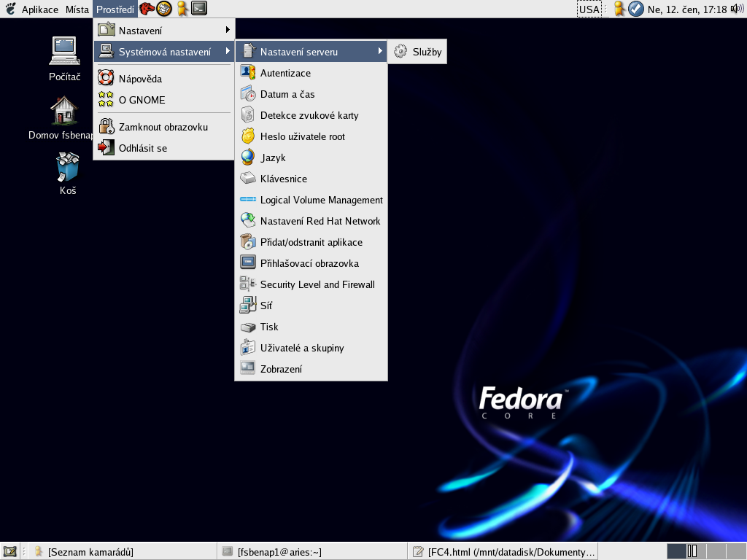Click the date and time clock
The height and width of the screenshot is (560, 747).
point(686,9)
